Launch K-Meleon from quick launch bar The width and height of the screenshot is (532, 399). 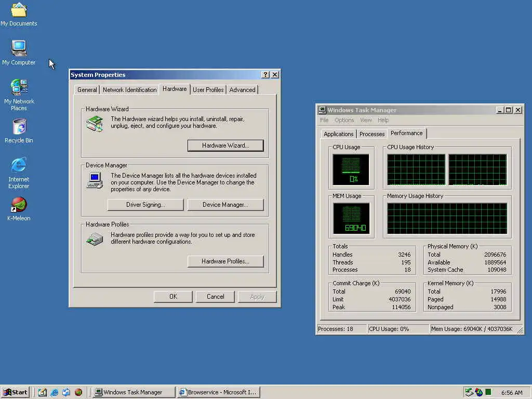pos(78,392)
